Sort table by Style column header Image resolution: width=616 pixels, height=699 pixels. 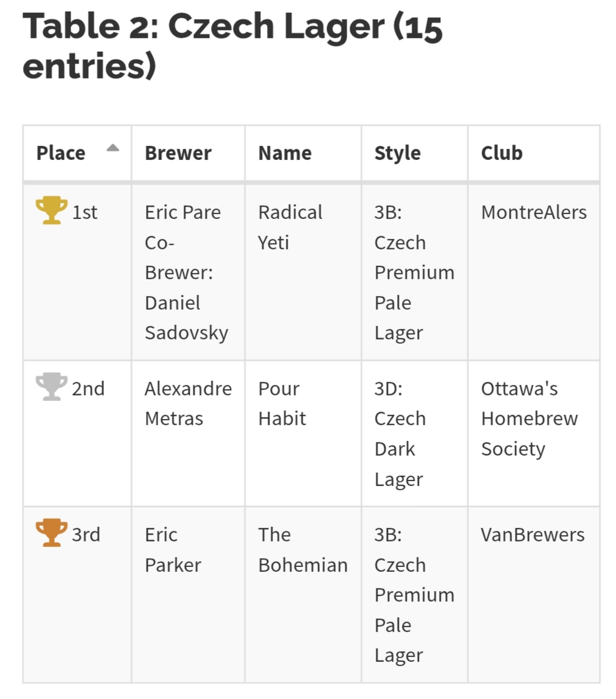click(x=397, y=153)
